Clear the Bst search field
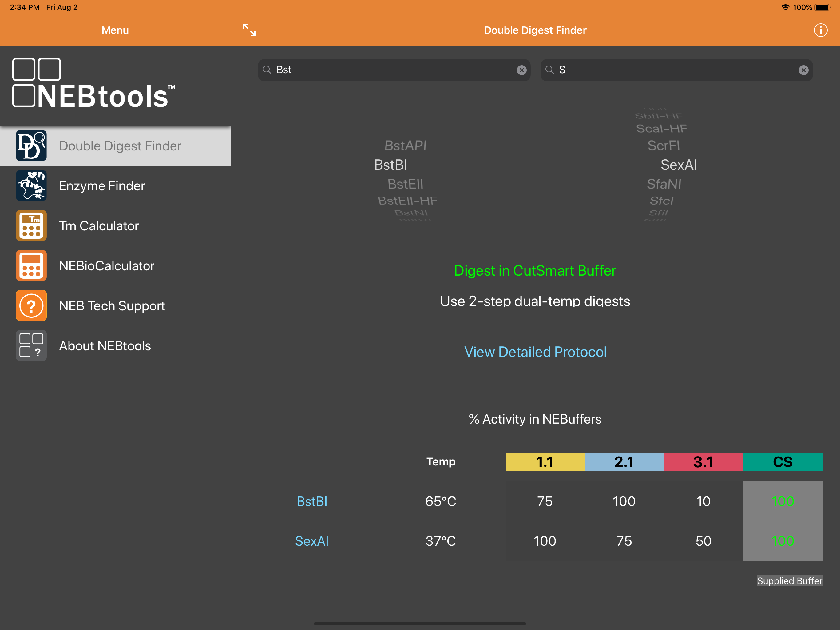Viewport: 840px width, 630px height. [521, 70]
